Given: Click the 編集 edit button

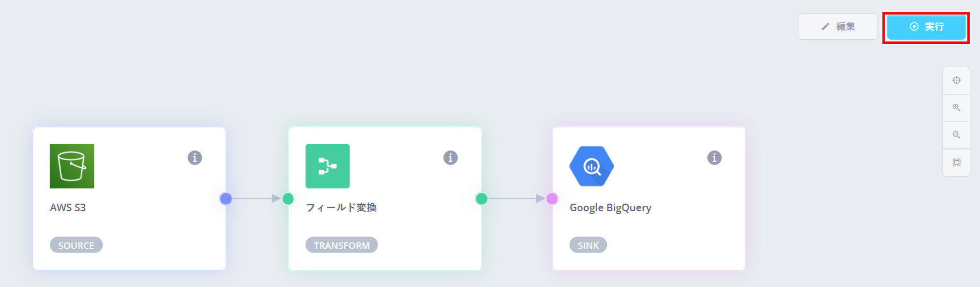Looking at the screenshot, I should [x=838, y=26].
